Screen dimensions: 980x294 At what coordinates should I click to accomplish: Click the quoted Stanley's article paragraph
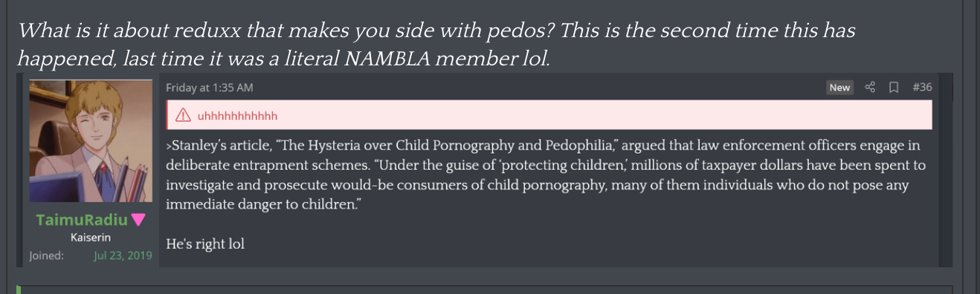[x=547, y=174]
